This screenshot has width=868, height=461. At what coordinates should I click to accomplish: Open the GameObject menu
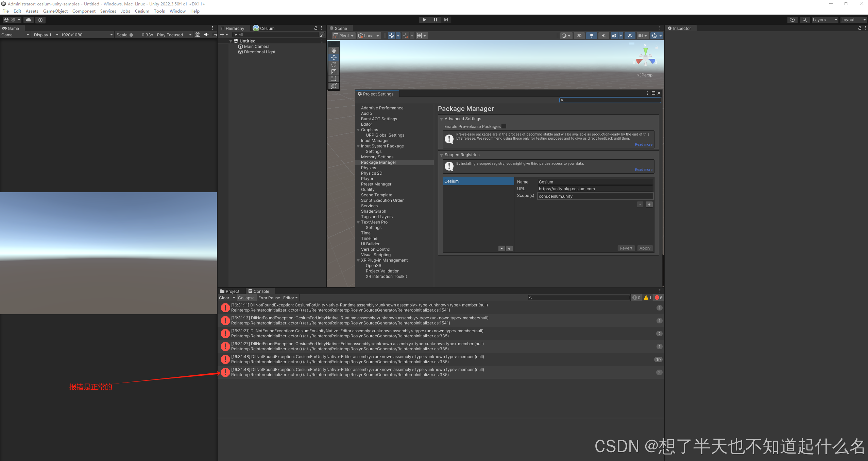[x=55, y=11]
